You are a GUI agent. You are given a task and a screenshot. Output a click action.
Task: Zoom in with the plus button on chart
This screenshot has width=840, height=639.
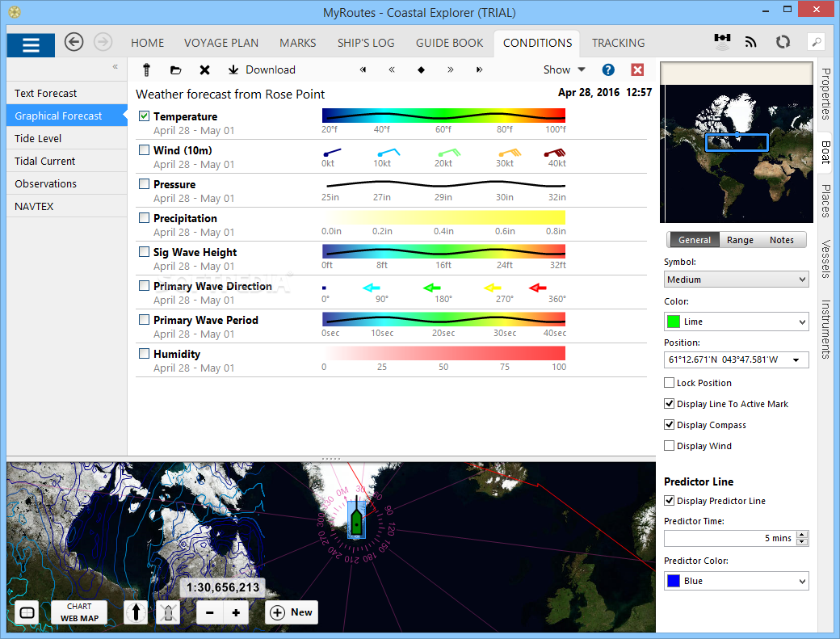coord(236,612)
